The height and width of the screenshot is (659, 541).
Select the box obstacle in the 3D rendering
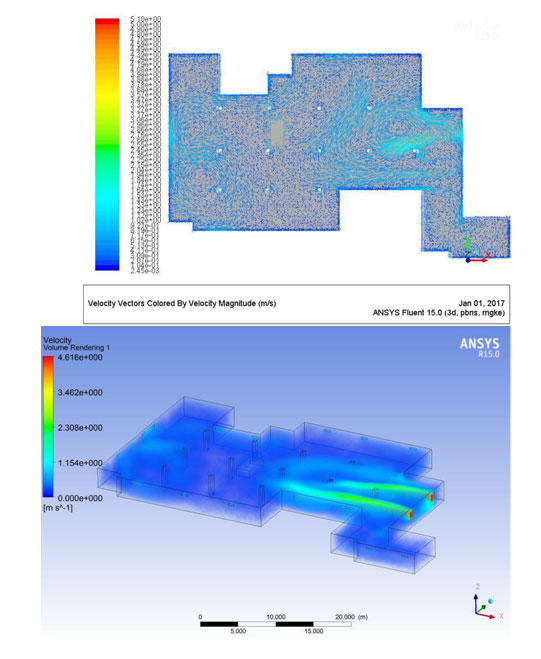coord(249,469)
